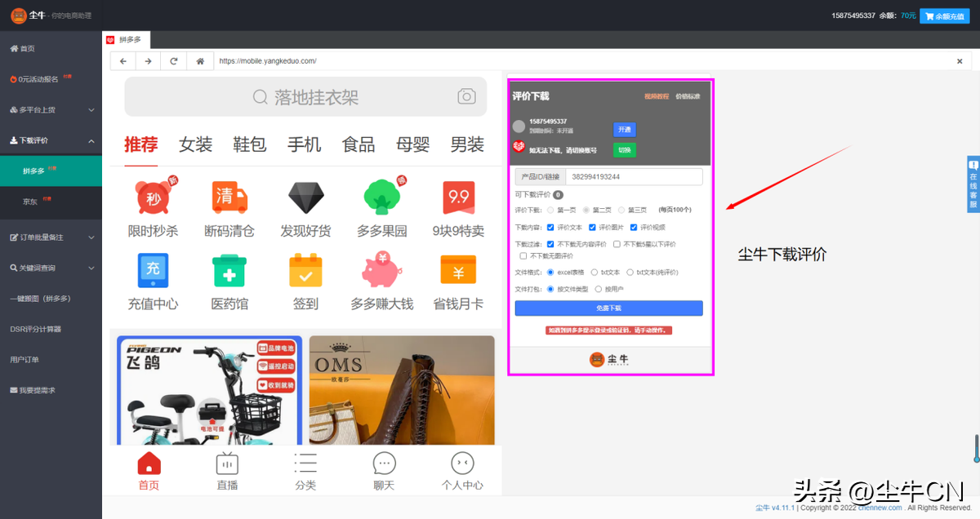Click green 切换 account button
This screenshot has height=519, width=980.
tap(625, 150)
